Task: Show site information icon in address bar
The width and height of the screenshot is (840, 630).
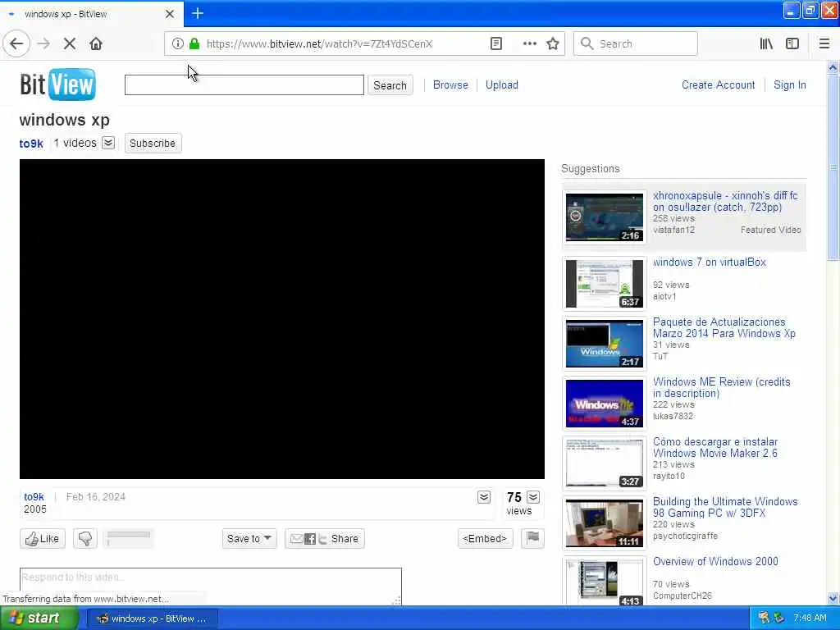Action: 177,44
